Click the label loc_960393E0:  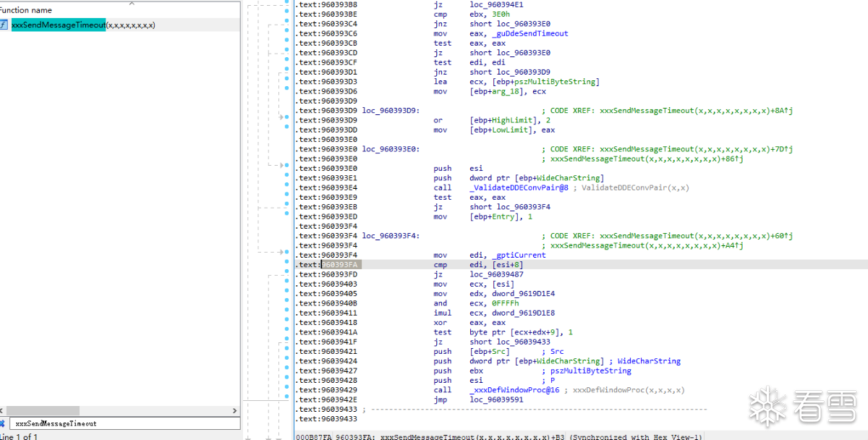[x=391, y=149]
